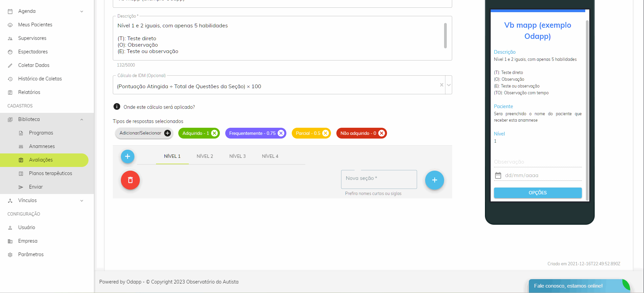Click the Agenda calendar icon in sidebar
Image resolution: width=644 pixels, height=293 pixels.
pyautogui.click(x=10, y=11)
